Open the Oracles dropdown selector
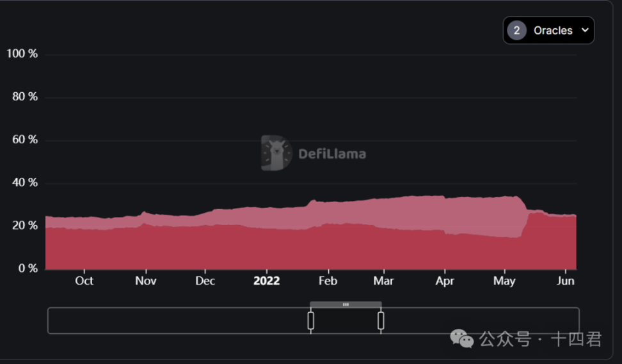The height and width of the screenshot is (364, 622). coord(548,30)
